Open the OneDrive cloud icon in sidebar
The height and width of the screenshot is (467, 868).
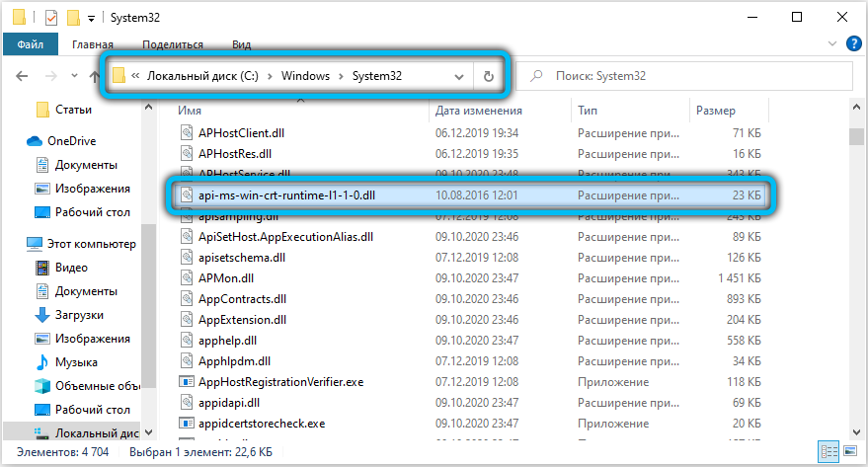coord(36,141)
